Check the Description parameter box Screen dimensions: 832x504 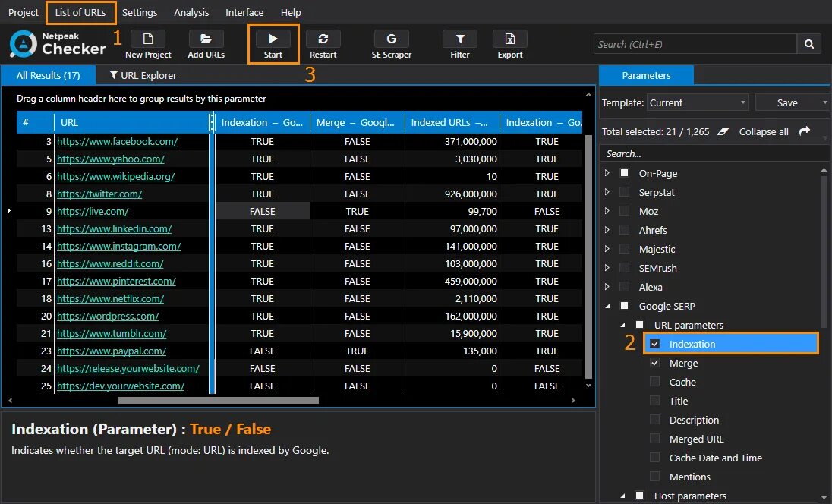(655, 420)
